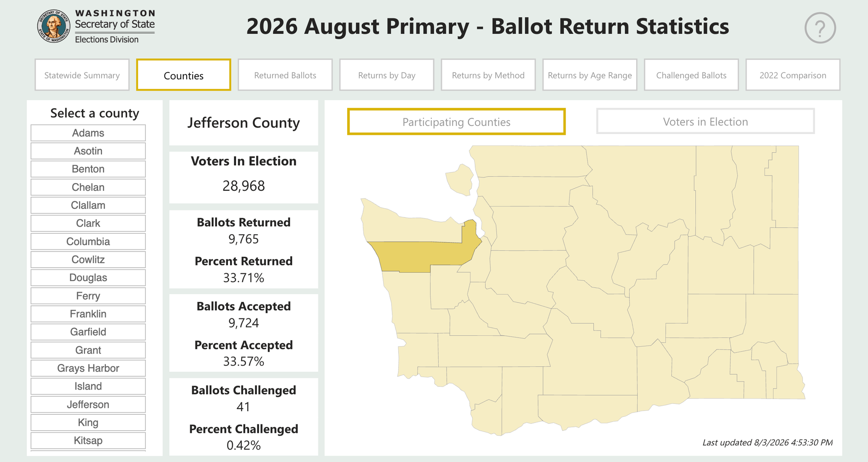
Task: Go to Returns by Day tab
Action: [387, 75]
